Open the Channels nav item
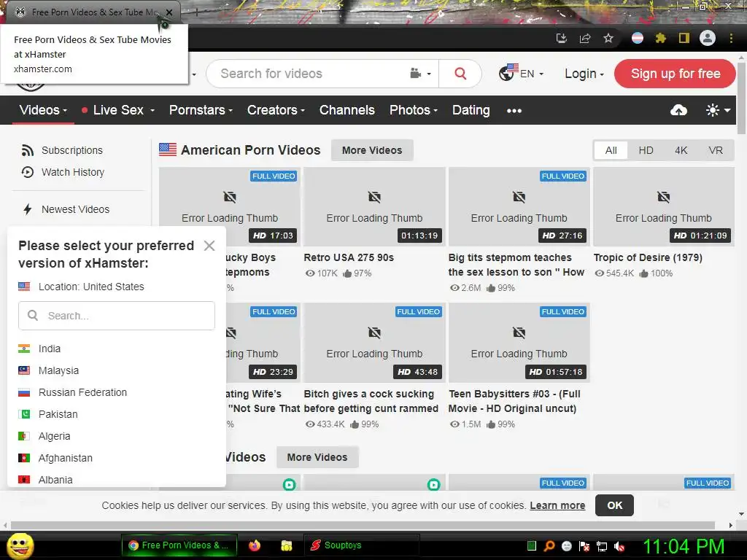 pos(347,110)
